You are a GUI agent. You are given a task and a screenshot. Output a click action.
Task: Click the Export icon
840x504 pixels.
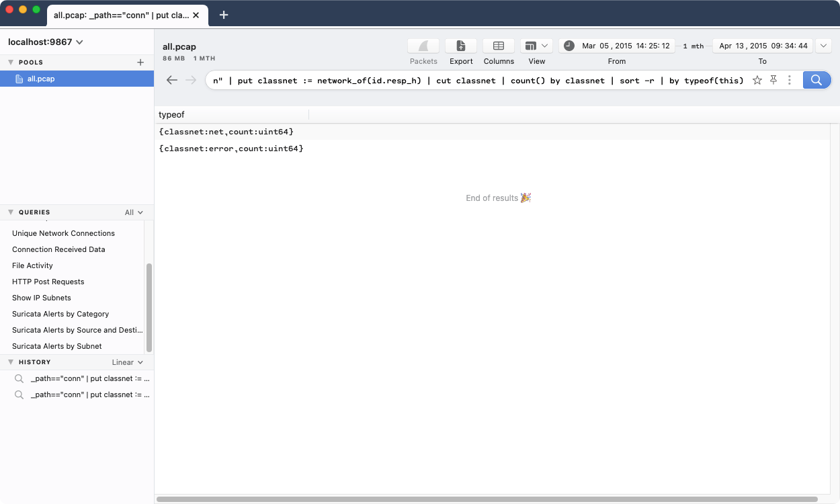460,46
